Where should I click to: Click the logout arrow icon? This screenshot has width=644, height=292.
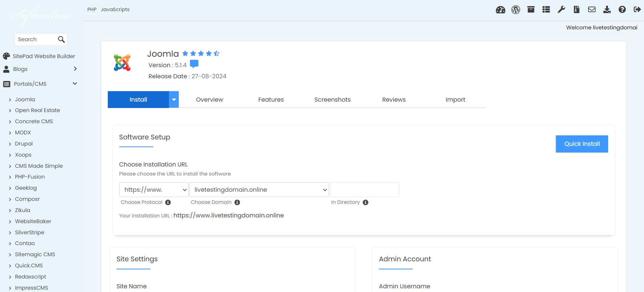click(637, 9)
